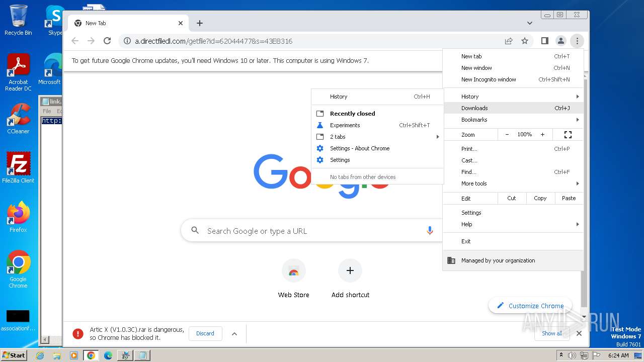Click the Add shortcut tile
This screenshot has height=362, width=644.
[350, 279]
